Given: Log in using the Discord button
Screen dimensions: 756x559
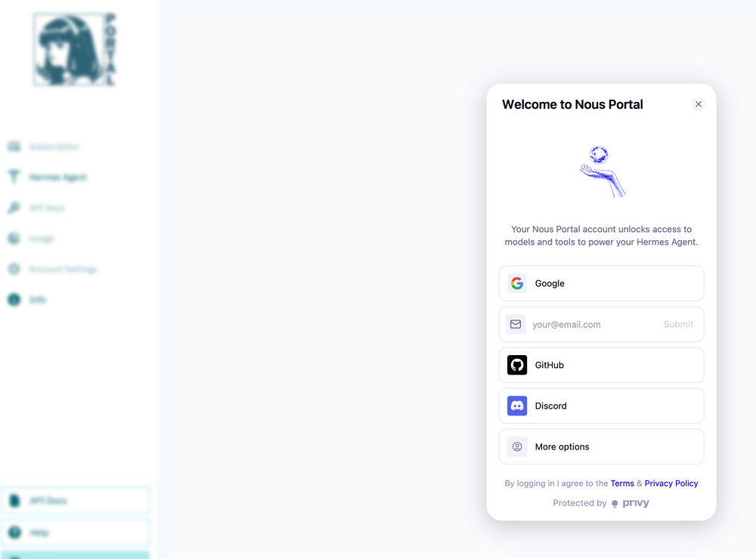Looking at the screenshot, I should [x=601, y=406].
